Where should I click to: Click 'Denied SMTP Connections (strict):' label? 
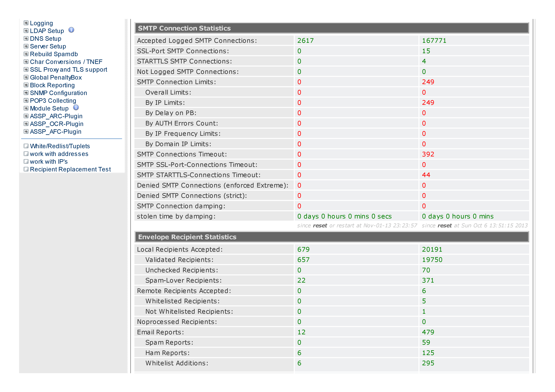[x=192, y=196]
